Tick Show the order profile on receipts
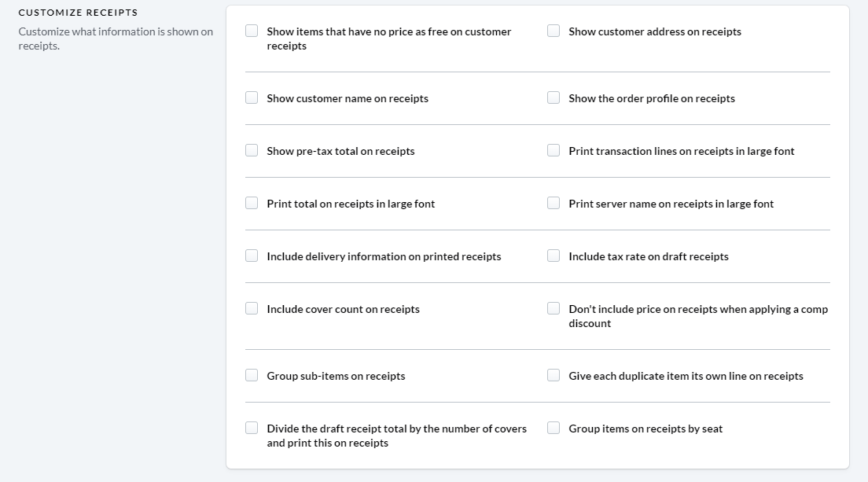This screenshot has height=482, width=868. pos(554,98)
